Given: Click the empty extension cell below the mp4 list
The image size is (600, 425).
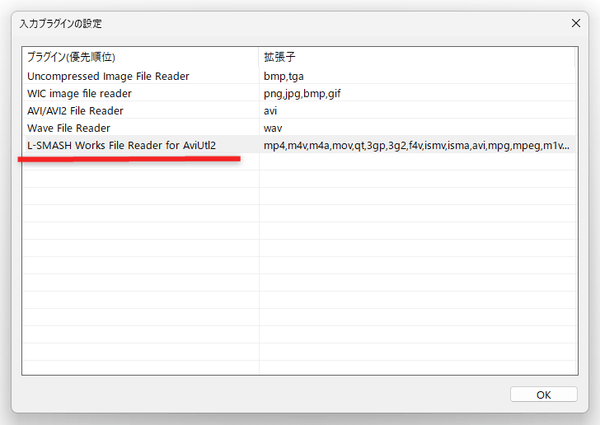Looking at the screenshot, I should point(415,164).
